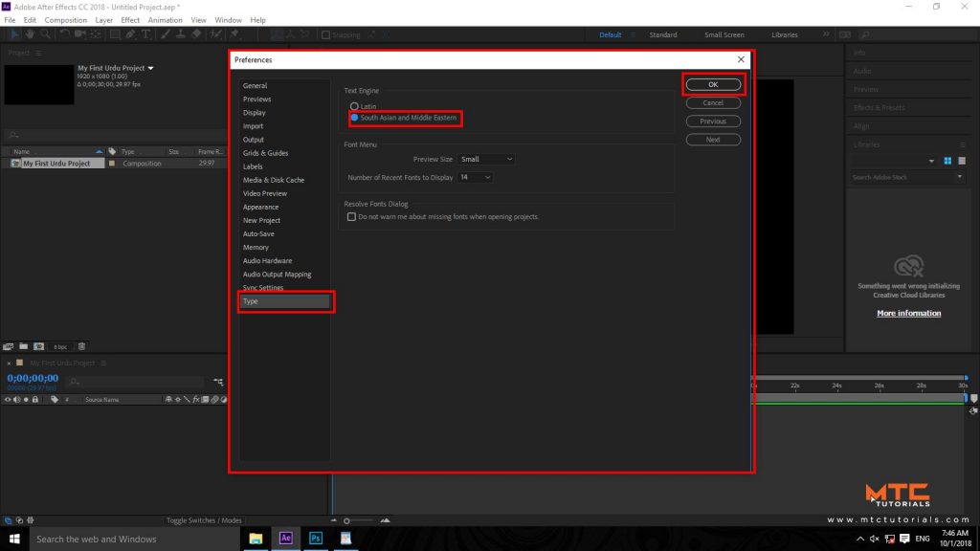Image resolution: width=980 pixels, height=551 pixels.
Task: Enable do not warn about missing fonts
Action: tap(351, 217)
